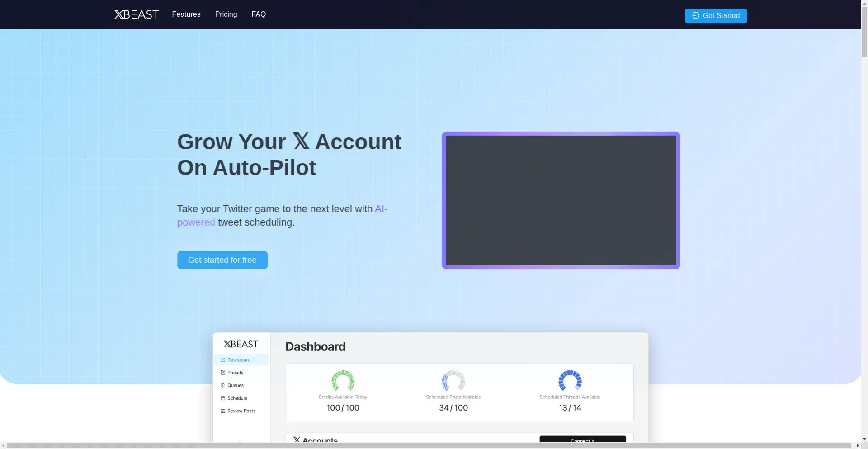The width and height of the screenshot is (868, 449).
Task: Click the Dashboard heading text
Action: tap(316, 347)
